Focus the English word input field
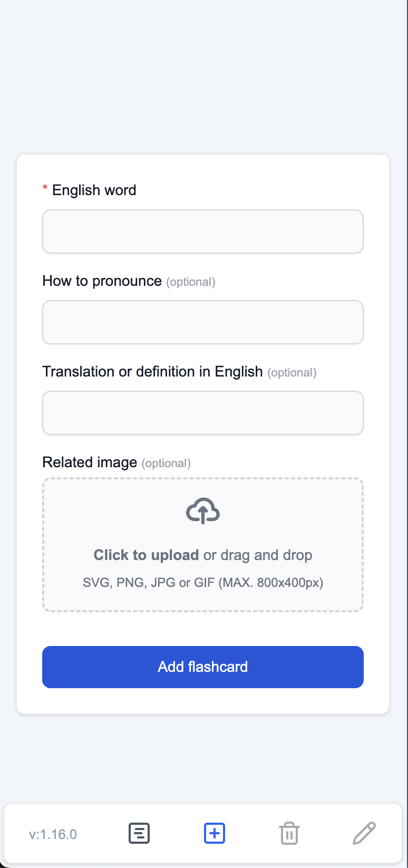Image resolution: width=408 pixels, height=868 pixels. coord(203,231)
